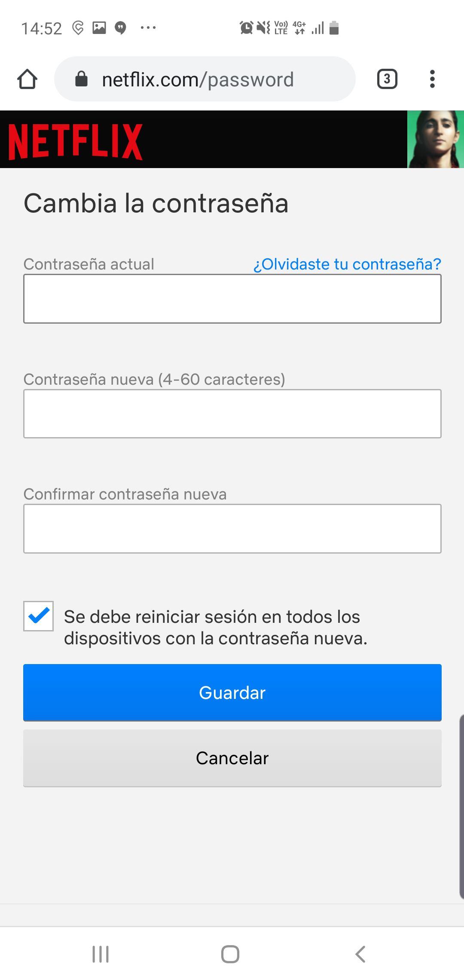Open the Chrome three-dot menu
This screenshot has width=464, height=980.
pos(432,79)
